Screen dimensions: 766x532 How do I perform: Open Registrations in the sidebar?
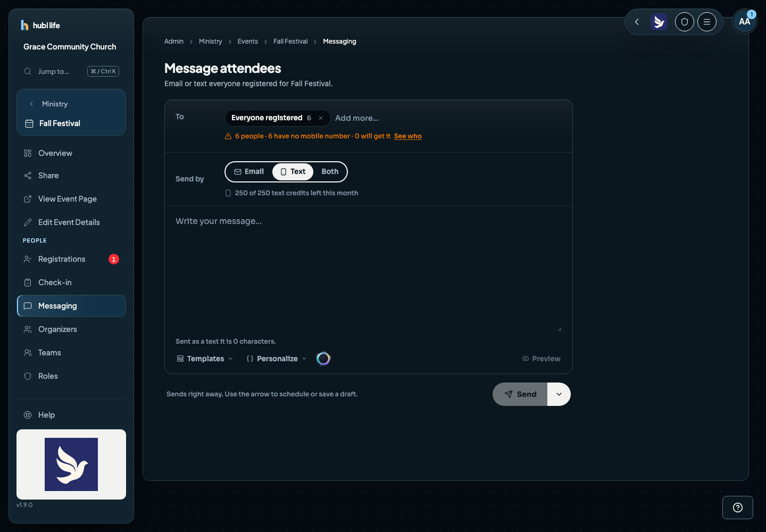pyautogui.click(x=71, y=259)
